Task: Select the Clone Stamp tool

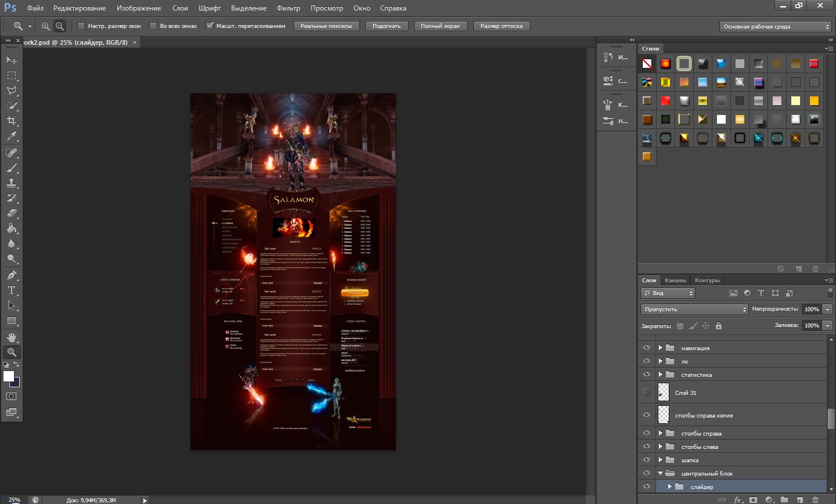Action: (x=12, y=183)
